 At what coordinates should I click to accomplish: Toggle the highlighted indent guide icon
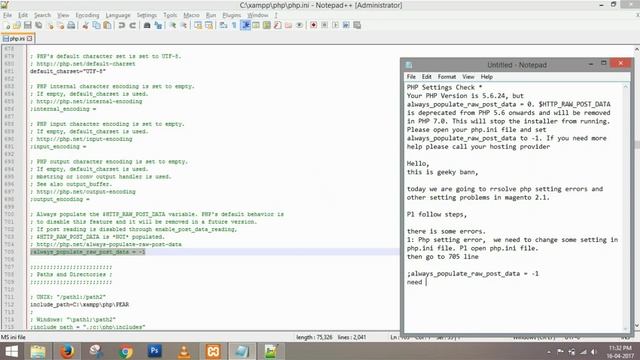(246, 25)
